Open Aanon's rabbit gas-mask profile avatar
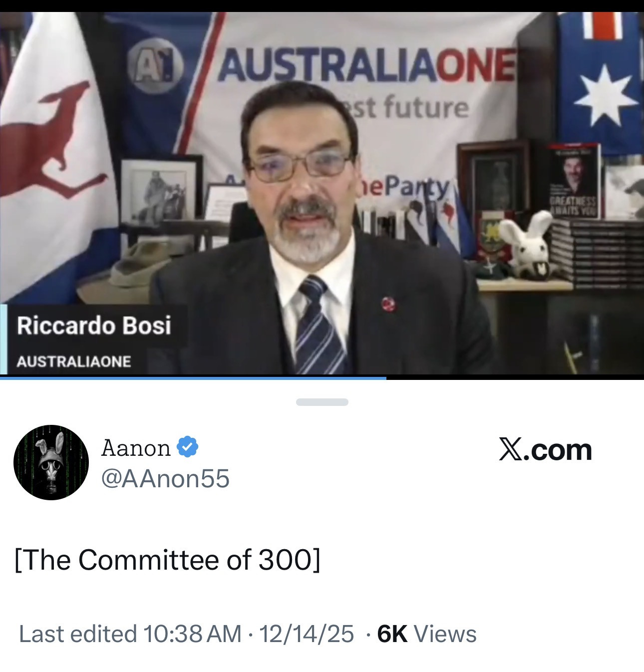 [x=51, y=462]
